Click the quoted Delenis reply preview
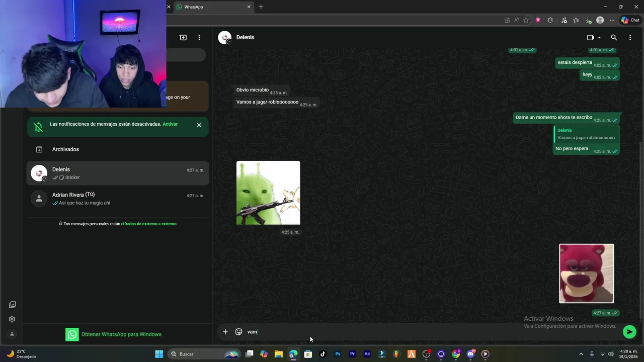The height and width of the screenshot is (362, 644). 586,134
